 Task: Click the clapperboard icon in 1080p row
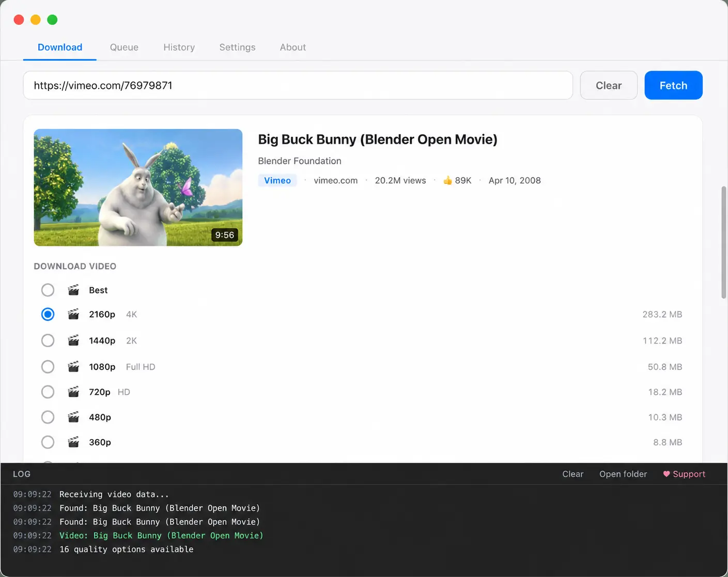coord(73,367)
